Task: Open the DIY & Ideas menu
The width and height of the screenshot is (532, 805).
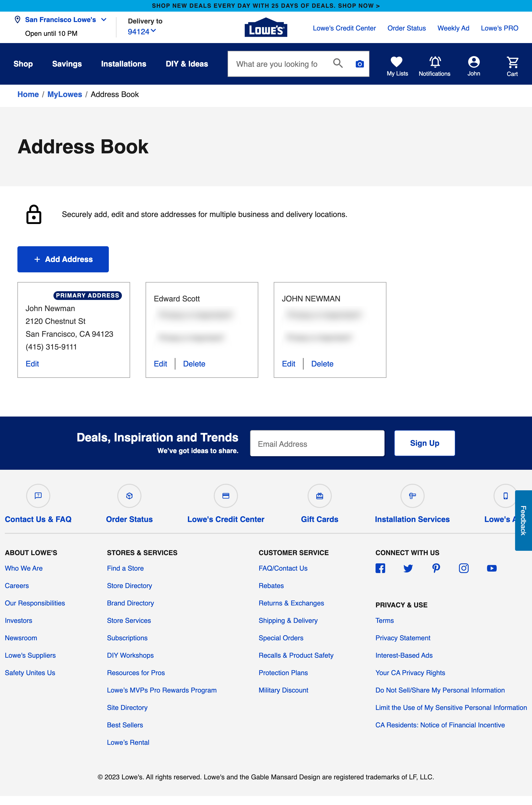Action: click(187, 64)
